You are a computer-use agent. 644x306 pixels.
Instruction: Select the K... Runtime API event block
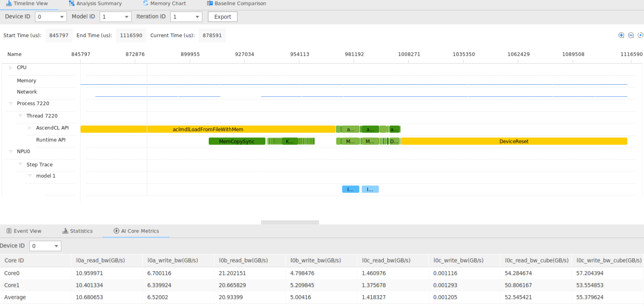click(290, 141)
